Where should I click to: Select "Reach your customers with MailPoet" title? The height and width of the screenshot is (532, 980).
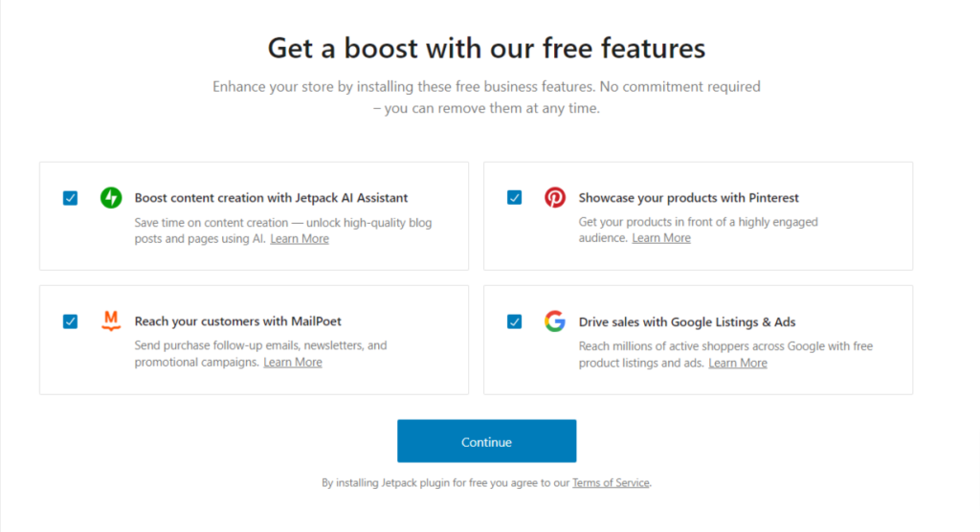(x=238, y=321)
